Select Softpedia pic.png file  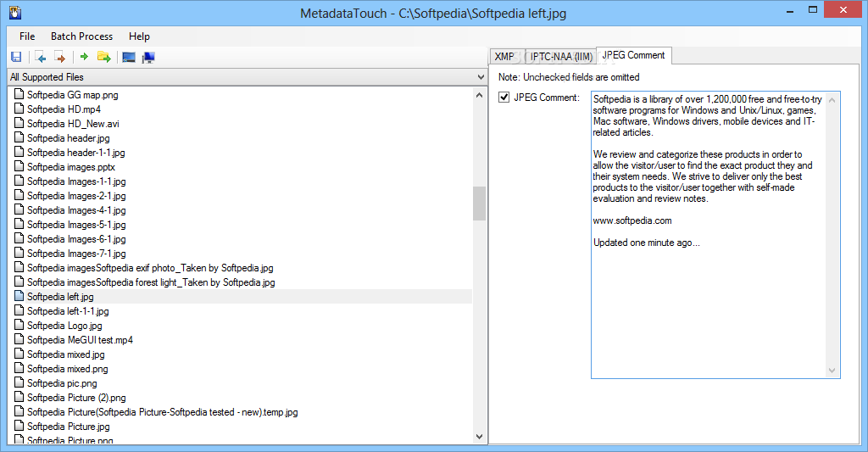point(62,382)
